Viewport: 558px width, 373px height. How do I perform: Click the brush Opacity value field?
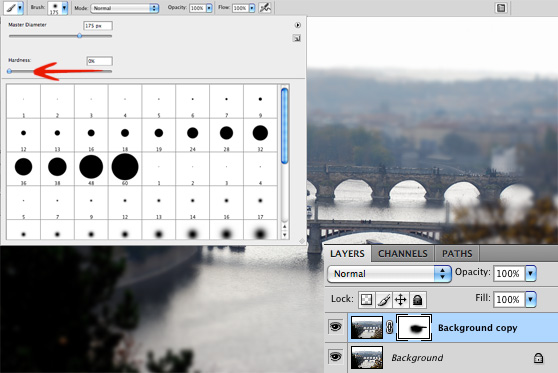198,8
